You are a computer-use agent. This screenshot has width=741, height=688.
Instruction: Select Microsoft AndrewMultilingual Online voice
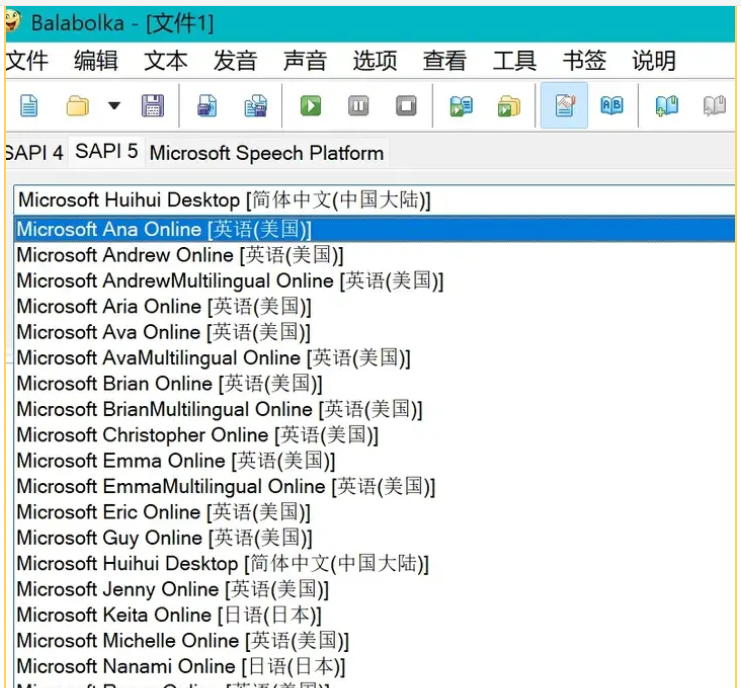(374, 281)
